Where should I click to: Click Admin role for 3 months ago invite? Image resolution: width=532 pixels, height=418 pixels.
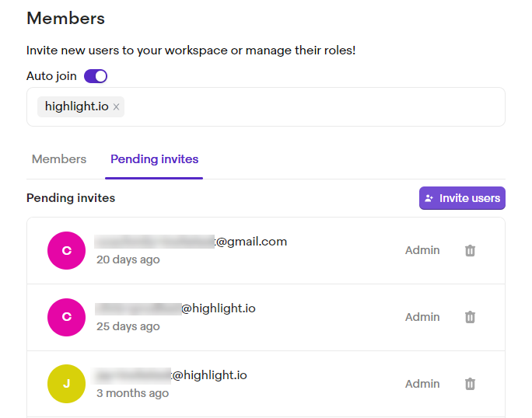[422, 384]
